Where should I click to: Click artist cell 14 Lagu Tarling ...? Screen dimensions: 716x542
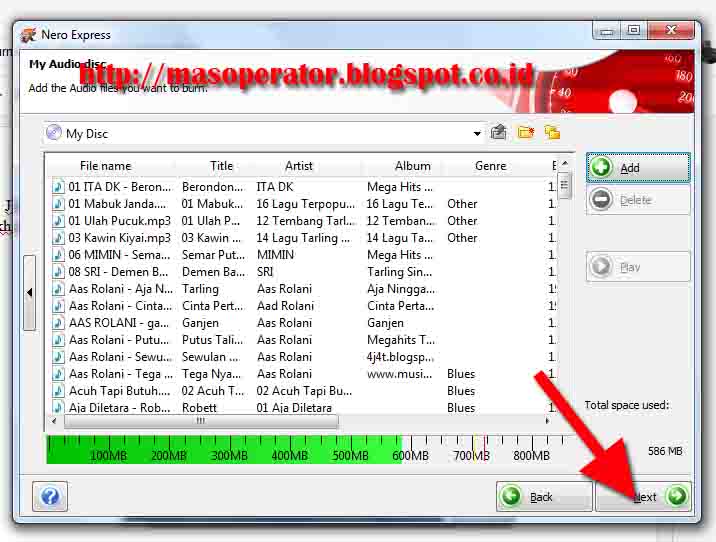coord(303,237)
